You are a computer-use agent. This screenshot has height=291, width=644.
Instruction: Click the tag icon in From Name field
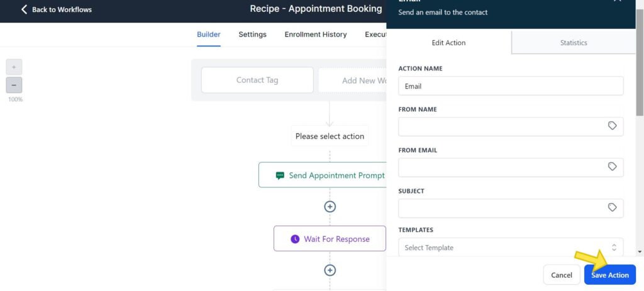click(612, 126)
